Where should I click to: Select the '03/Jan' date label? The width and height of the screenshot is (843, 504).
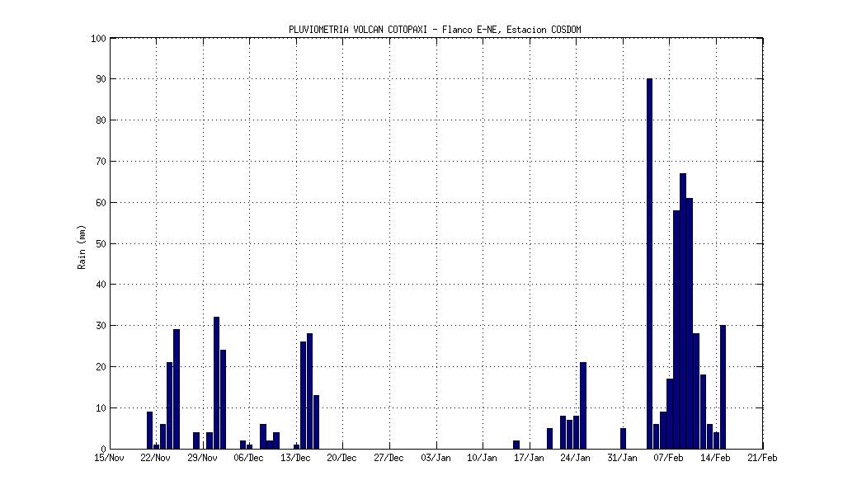[x=436, y=458]
